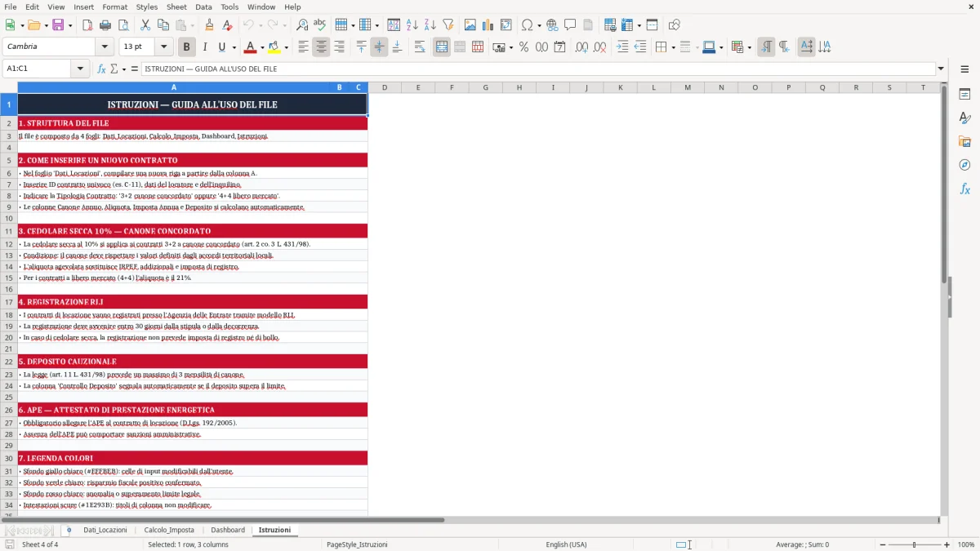Copy the selection to clipboard
The image size is (980, 551).
[x=163, y=25]
